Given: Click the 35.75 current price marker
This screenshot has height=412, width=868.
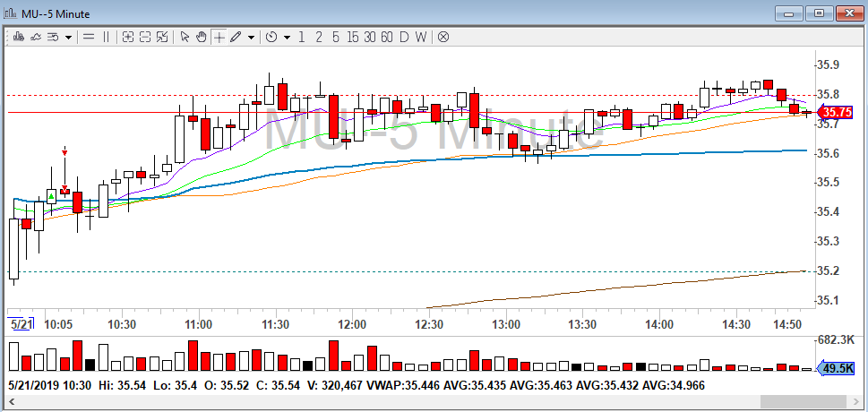Looking at the screenshot, I should pos(836,113).
